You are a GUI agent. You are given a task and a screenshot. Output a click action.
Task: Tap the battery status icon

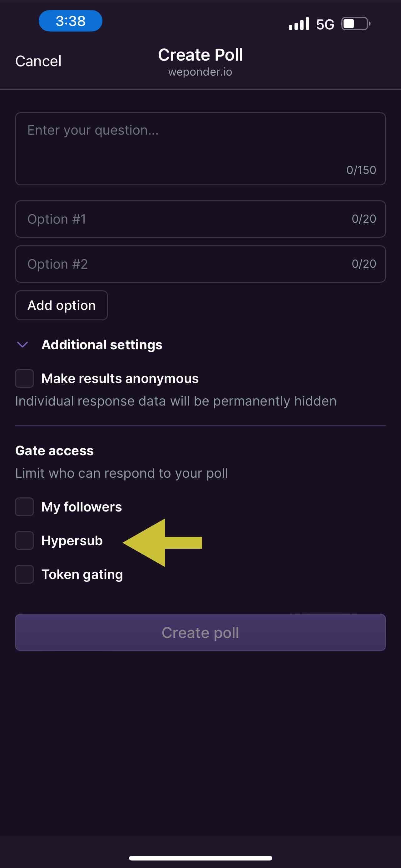355,24
